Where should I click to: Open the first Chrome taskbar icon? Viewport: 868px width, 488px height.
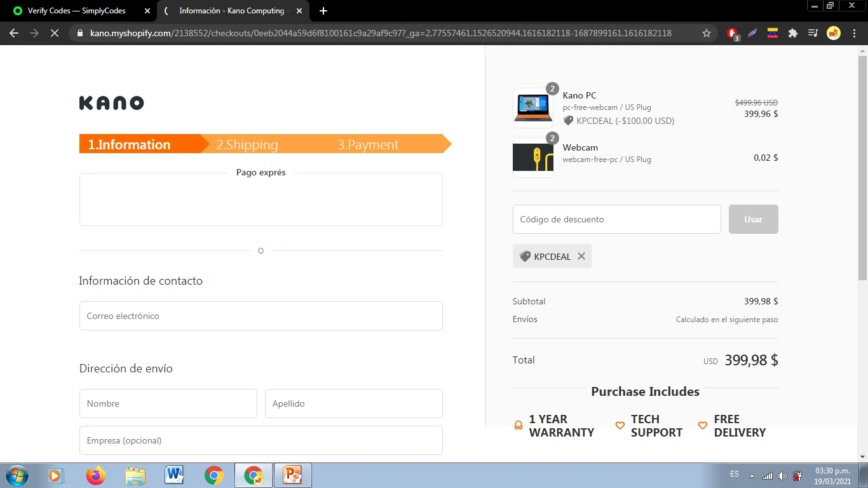pos(214,475)
